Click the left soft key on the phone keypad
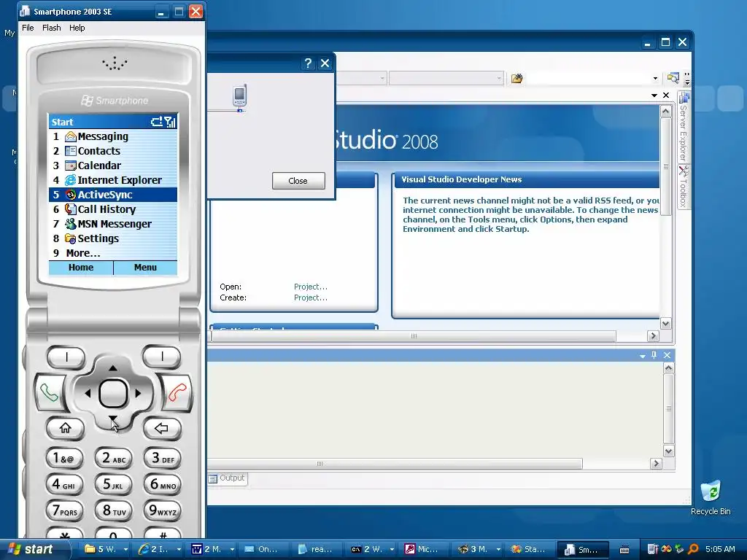 pyautogui.click(x=66, y=357)
